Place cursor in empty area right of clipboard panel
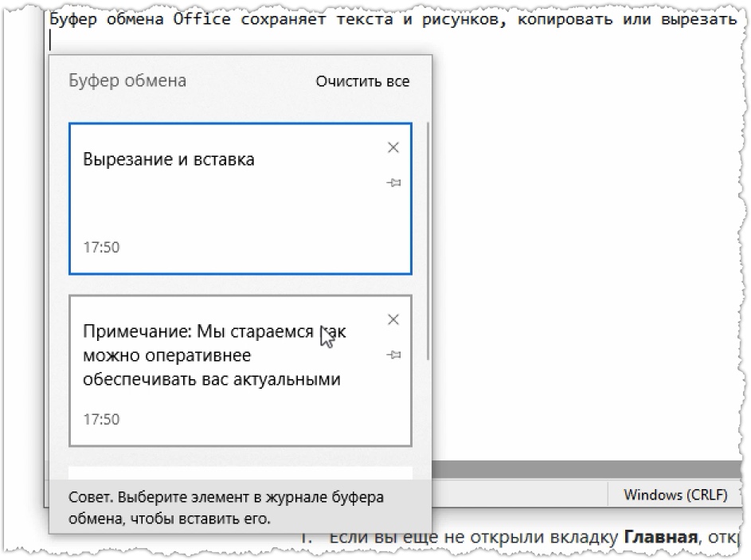 pyautogui.click(x=581, y=239)
